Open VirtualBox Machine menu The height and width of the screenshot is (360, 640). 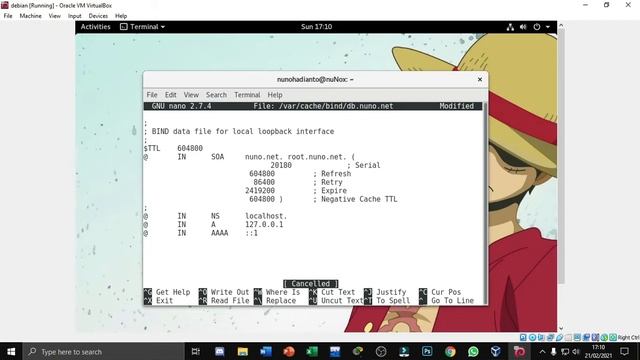31,16
